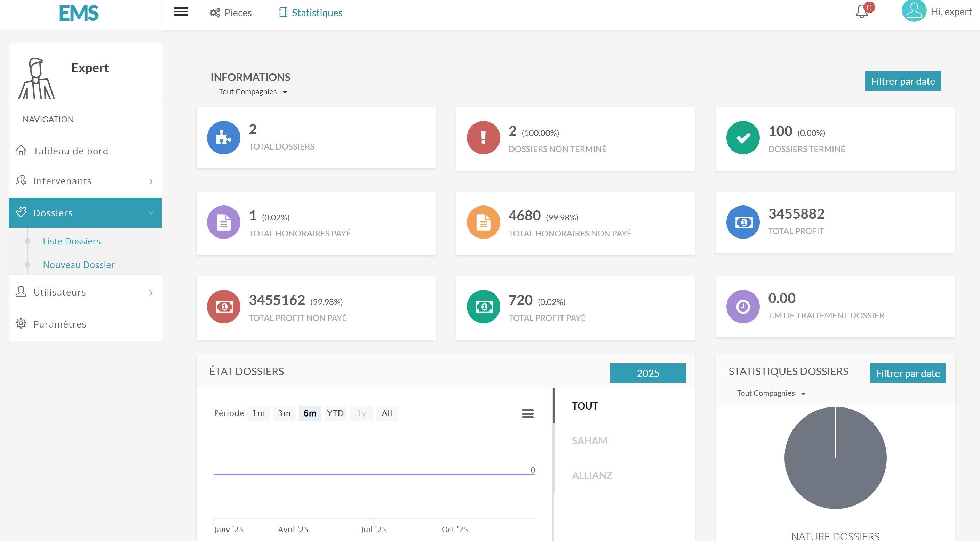Select the 1m period range
Screen dimensions: 980x541
tap(258, 413)
